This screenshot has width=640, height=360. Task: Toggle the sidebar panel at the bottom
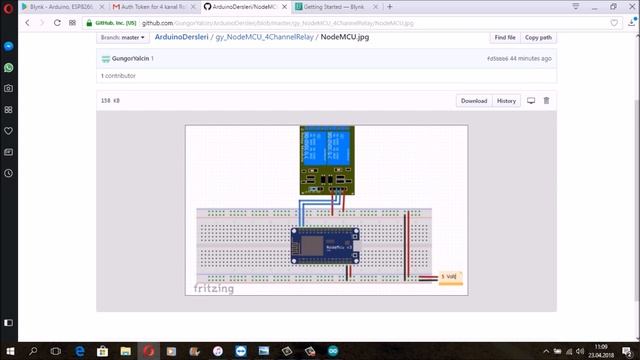click(9, 322)
